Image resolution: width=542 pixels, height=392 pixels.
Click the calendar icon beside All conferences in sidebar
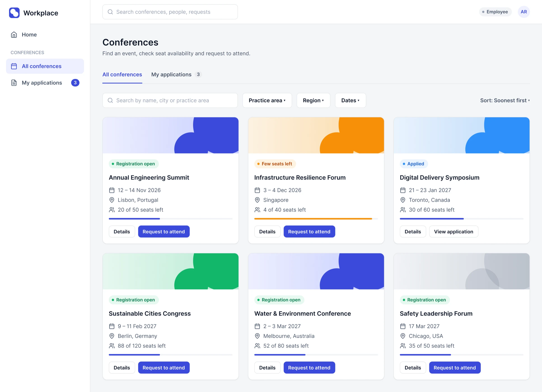tap(14, 66)
